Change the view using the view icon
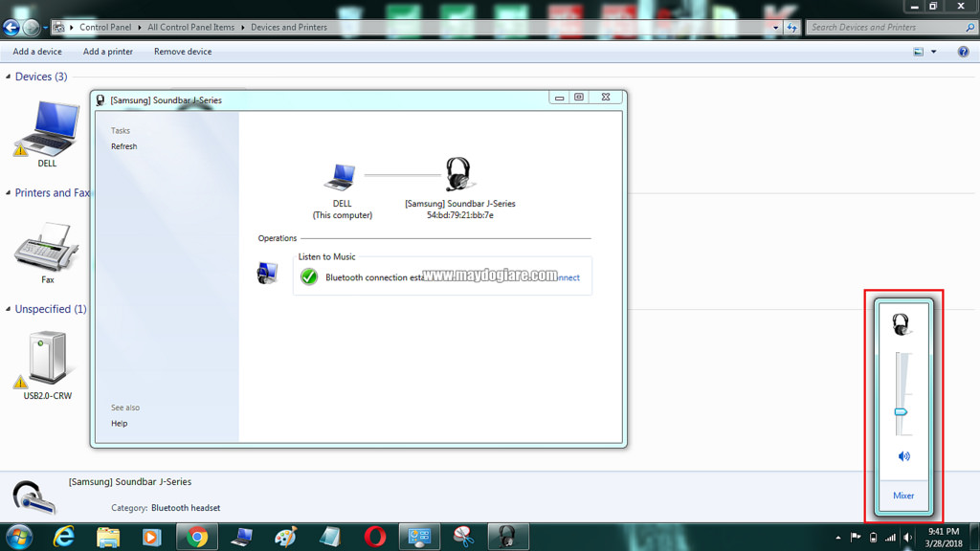980x551 pixels. point(918,52)
